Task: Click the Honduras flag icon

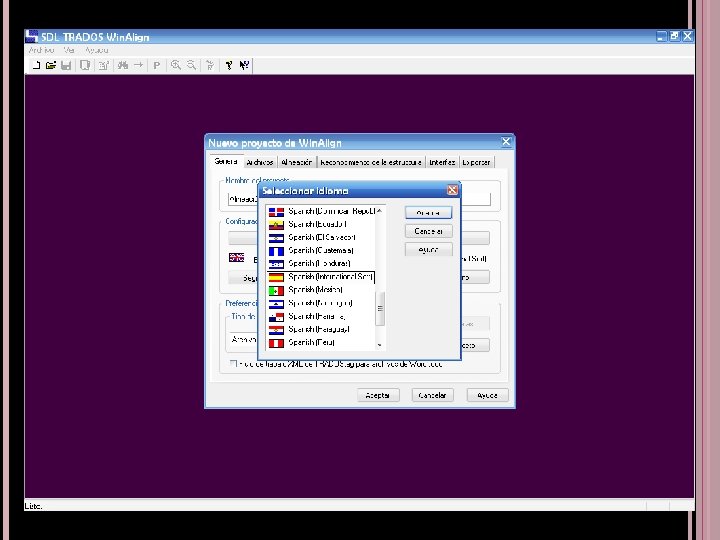Action: point(276,264)
